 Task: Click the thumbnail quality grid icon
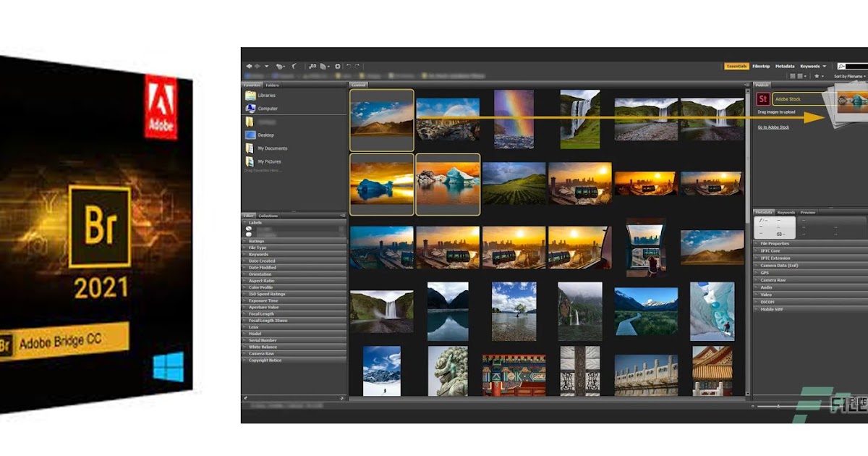(793, 76)
